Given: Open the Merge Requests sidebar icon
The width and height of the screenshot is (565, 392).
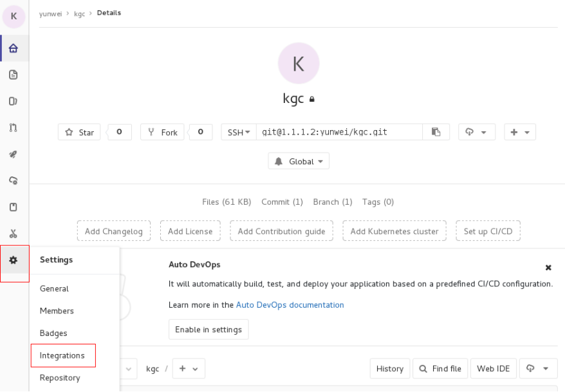Looking at the screenshot, I should click(14, 127).
